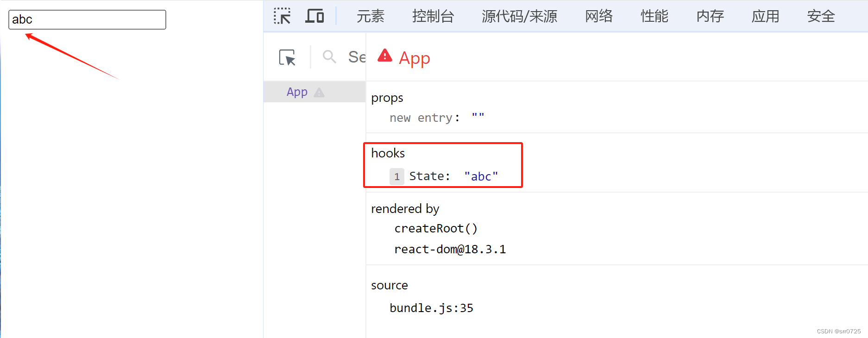Click the App component title heading
Screen dimensions: 868x338
coord(415,58)
